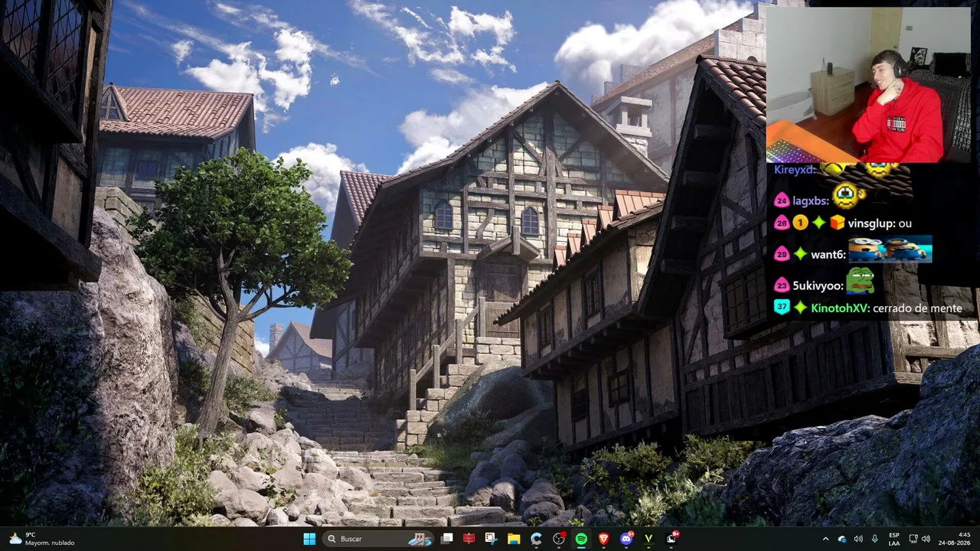Click the level 24 badge beside lagxbs
This screenshot has width=980, height=551.
tap(782, 201)
